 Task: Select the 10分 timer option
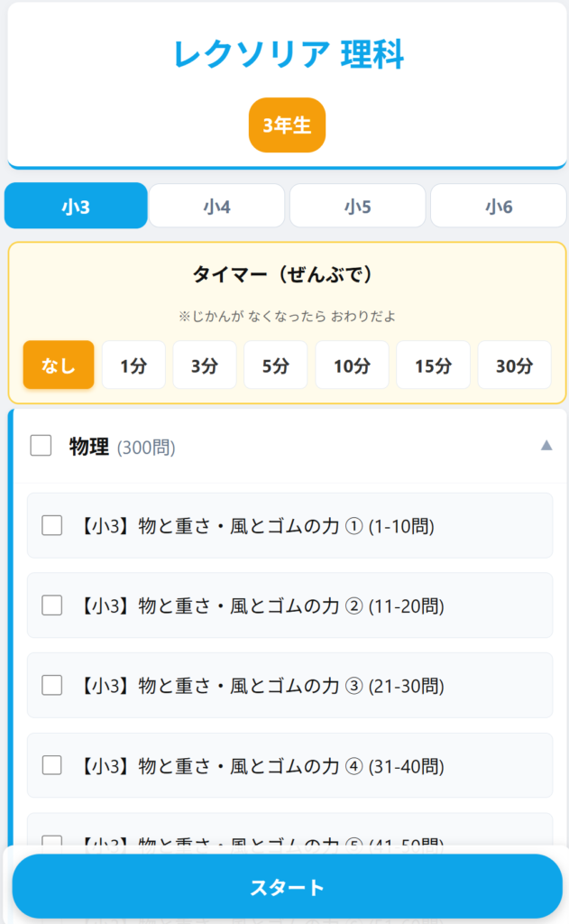[352, 365]
